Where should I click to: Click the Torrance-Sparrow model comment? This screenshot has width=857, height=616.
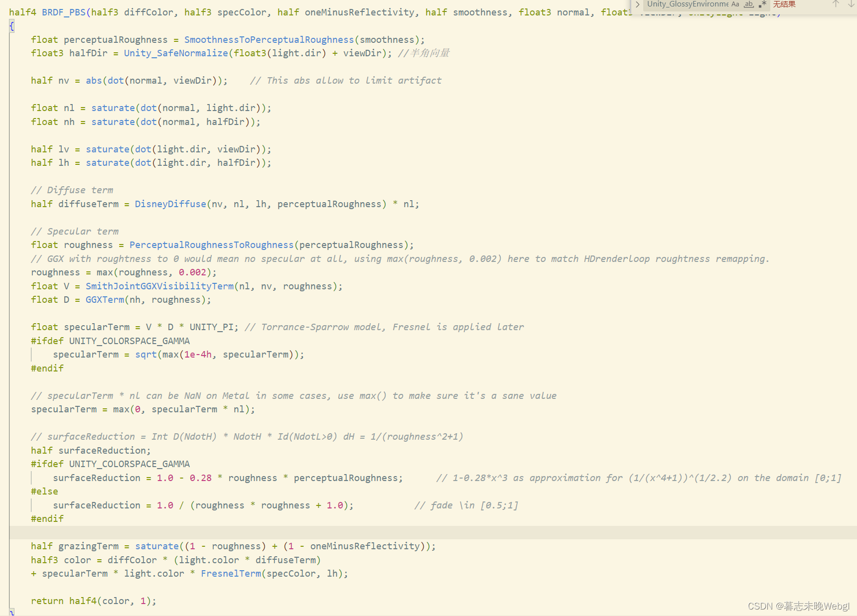(384, 327)
